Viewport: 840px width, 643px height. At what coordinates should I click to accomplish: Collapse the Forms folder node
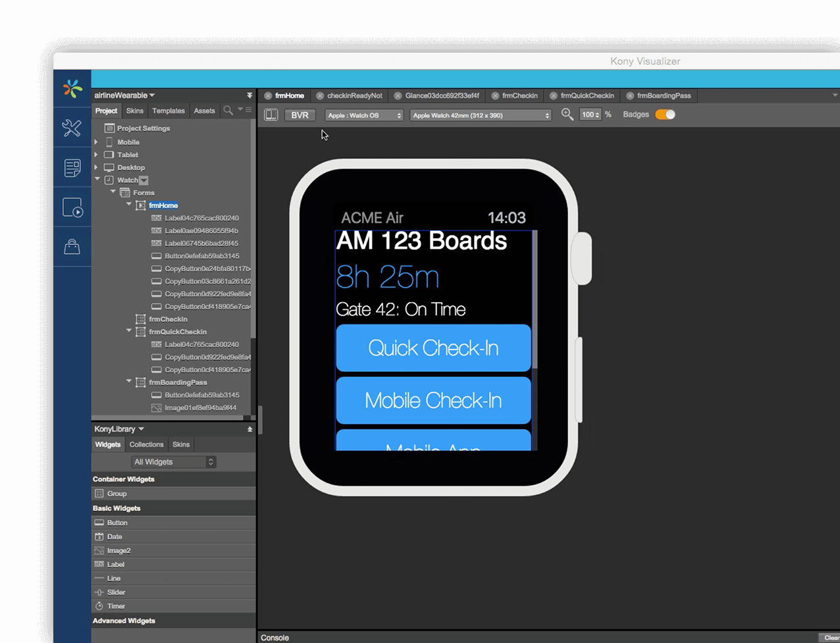coord(113,192)
